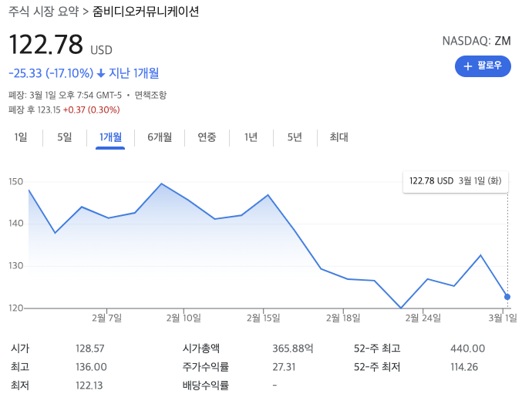The width and height of the screenshot is (532, 401).
Task: Click the blue data point on chart end
Action: pos(507,297)
